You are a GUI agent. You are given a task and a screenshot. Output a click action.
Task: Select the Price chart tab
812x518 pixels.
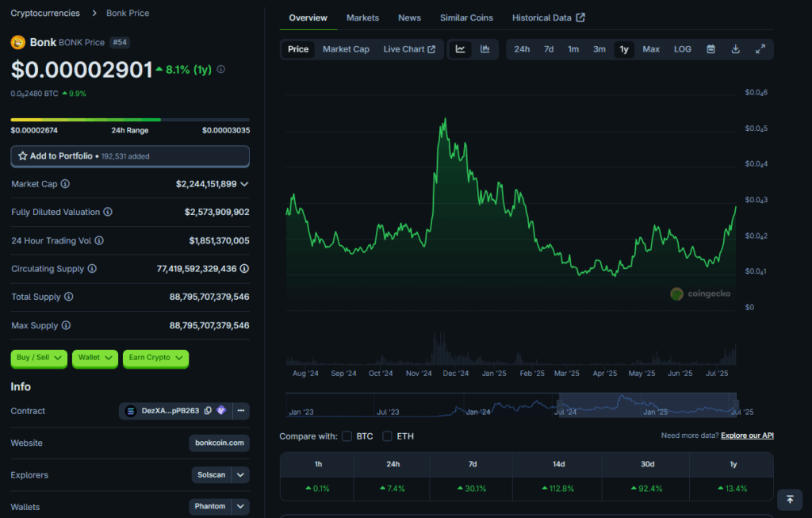[x=298, y=49]
